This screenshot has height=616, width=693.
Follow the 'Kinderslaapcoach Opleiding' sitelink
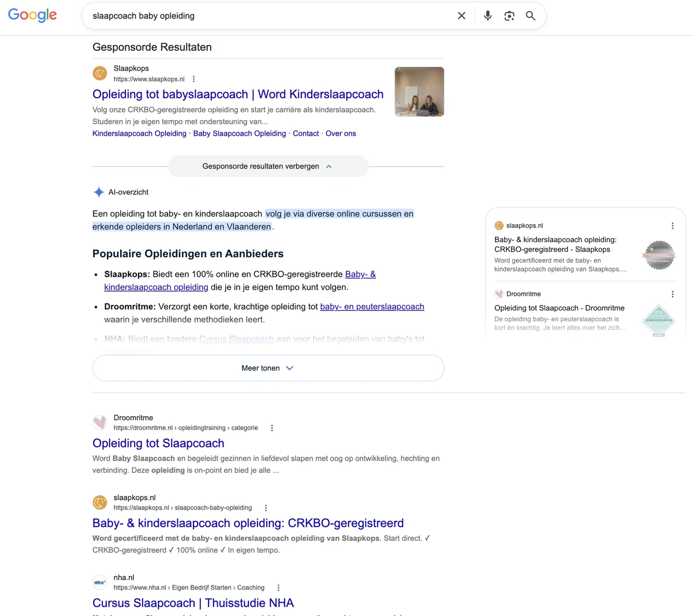139,133
